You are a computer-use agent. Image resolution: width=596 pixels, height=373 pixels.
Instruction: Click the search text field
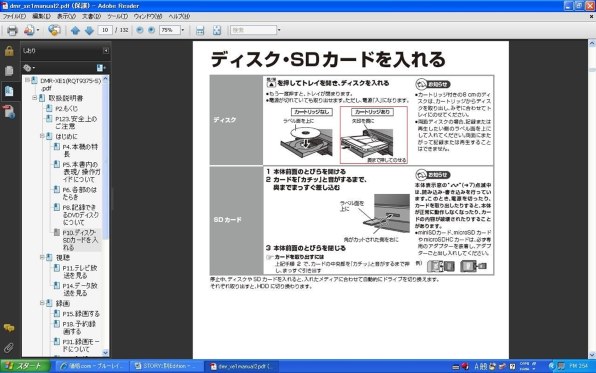[254, 30]
